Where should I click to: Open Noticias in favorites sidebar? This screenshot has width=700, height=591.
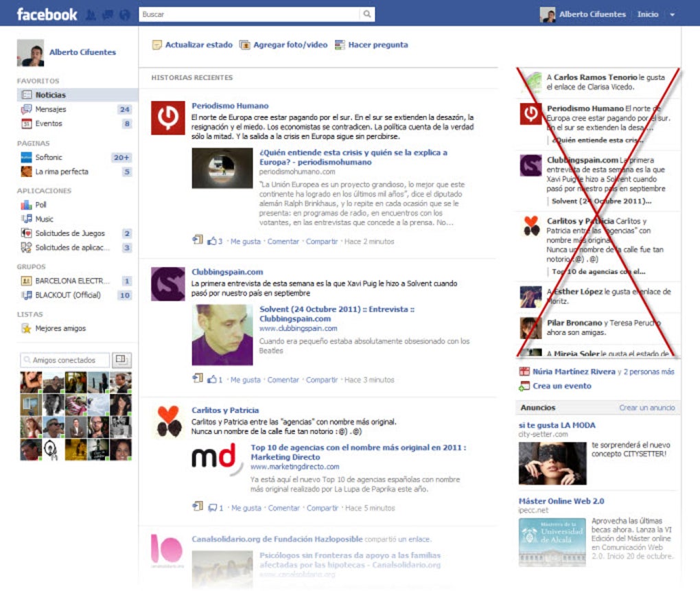[x=78, y=95]
